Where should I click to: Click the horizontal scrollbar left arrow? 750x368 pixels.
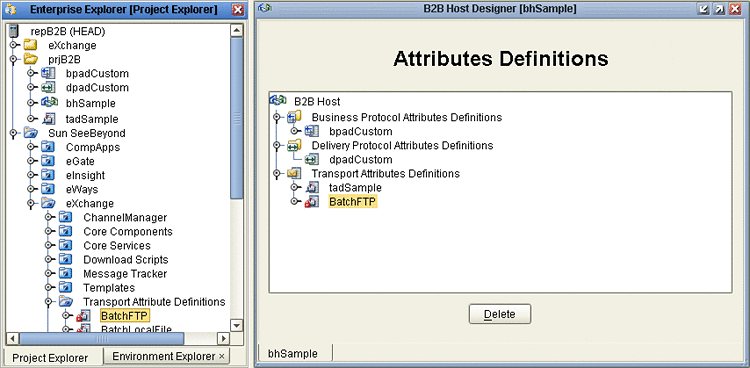tap(13, 339)
